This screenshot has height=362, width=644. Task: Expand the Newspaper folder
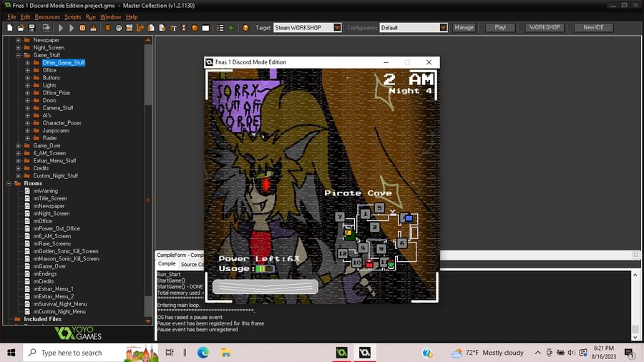pyautogui.click(x=18, y=40)
